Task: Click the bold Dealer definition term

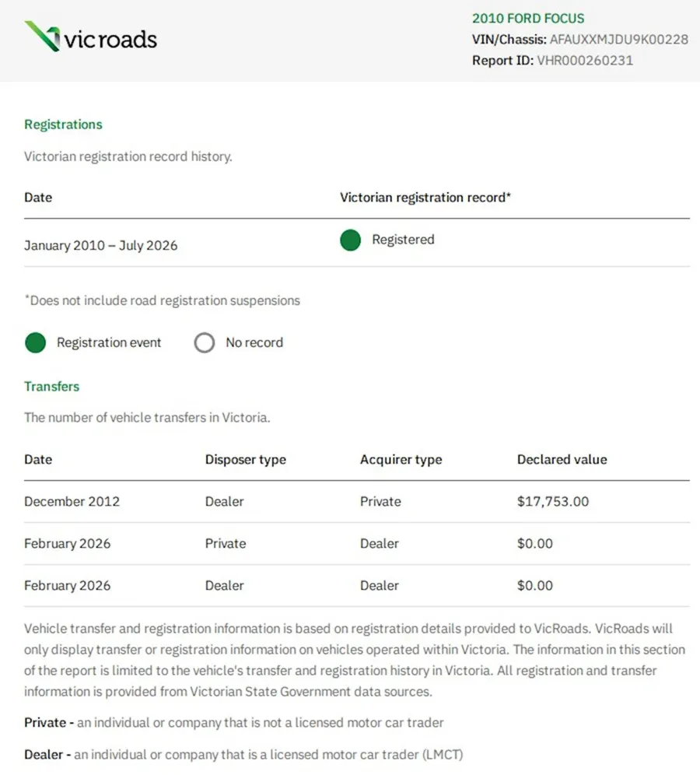Action: (x=44, y=755)
